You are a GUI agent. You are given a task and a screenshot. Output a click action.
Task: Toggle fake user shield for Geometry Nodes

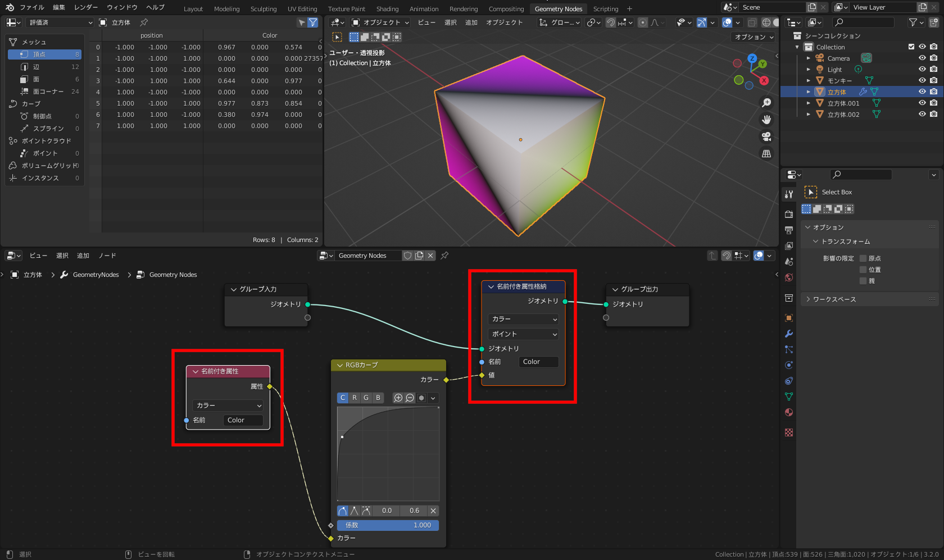point(408,256)
